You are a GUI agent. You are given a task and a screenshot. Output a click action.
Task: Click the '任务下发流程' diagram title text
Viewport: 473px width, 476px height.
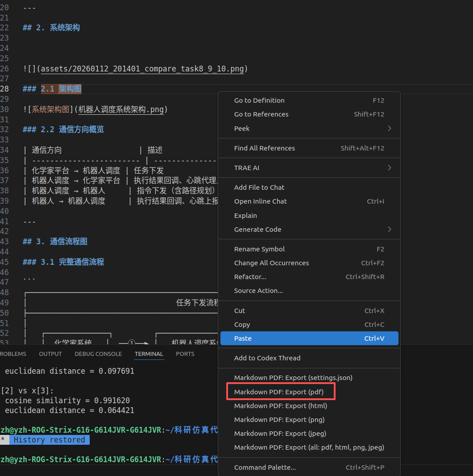pyautogui.click(x=197, y=303)
